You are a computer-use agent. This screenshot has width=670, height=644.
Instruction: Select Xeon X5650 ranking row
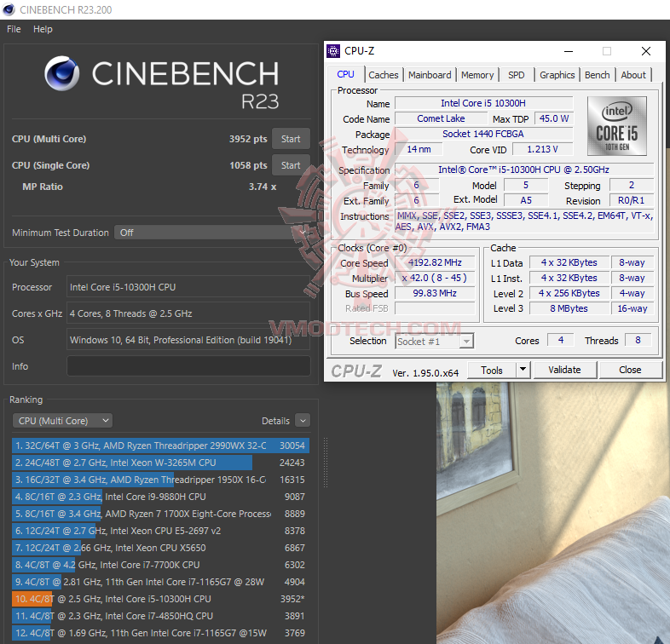160,548
